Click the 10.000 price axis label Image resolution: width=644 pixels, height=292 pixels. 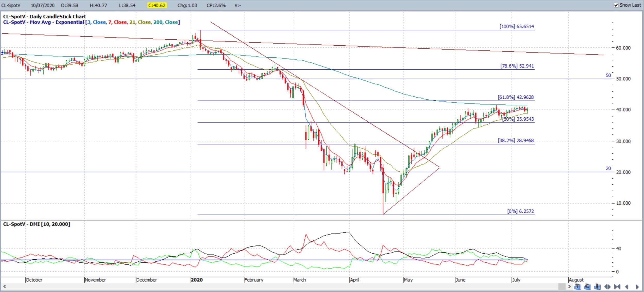click(x=623, y=203)
